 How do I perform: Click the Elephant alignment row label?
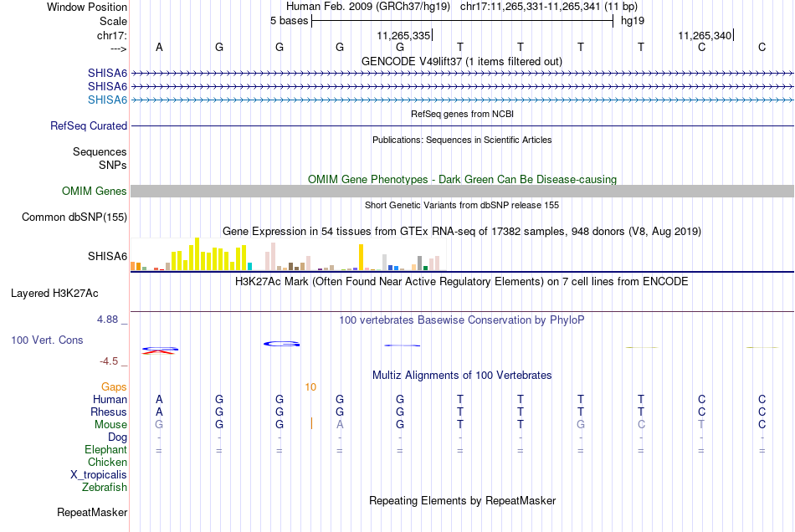(x=105, y=449)
